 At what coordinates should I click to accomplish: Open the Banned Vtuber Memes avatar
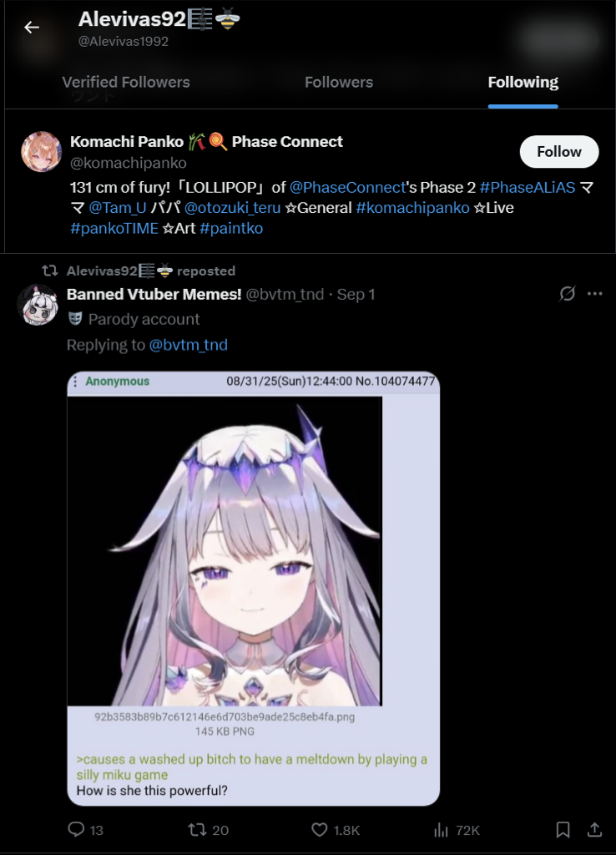click(37, 305)
